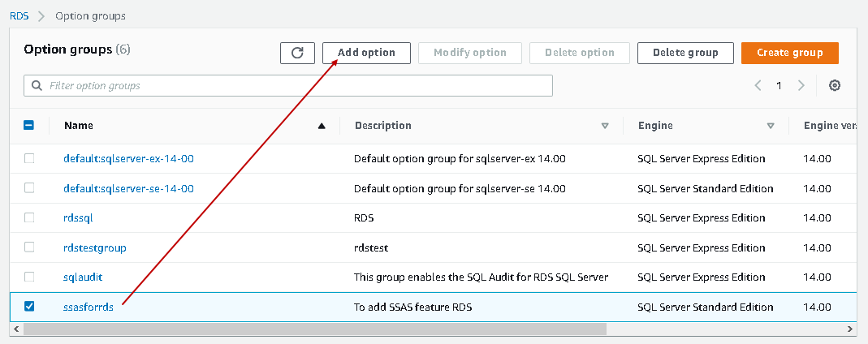The image size is (868, 344).
Task: Sort by Engine column dropdown arrow
Action: [771, 126]
